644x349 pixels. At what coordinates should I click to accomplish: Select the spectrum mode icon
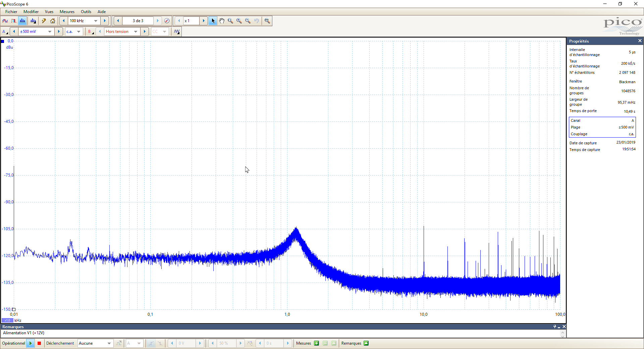[x=22, y=21]
